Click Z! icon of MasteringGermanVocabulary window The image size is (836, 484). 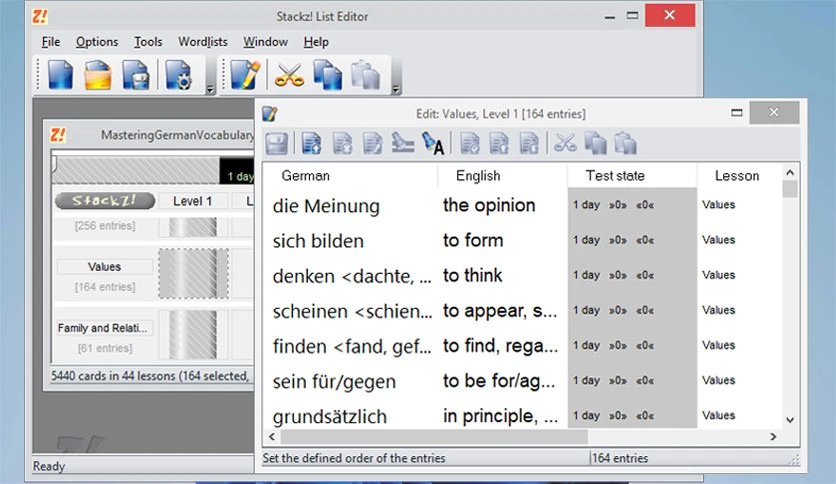click(58, 135)
